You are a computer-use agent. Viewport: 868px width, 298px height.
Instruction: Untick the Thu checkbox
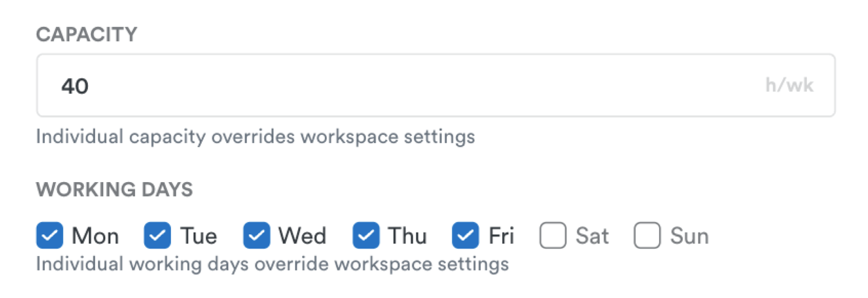[366, 235]
